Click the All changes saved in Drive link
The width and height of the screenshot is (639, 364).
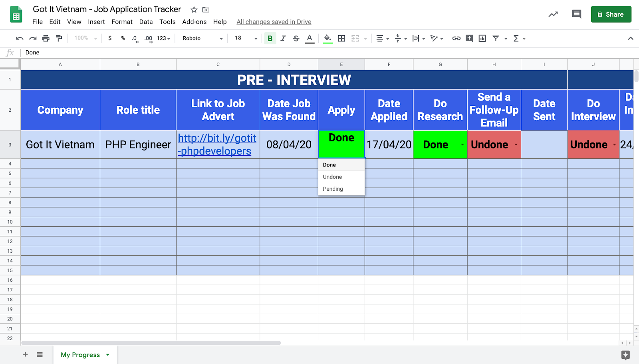[x=274, y=22]
